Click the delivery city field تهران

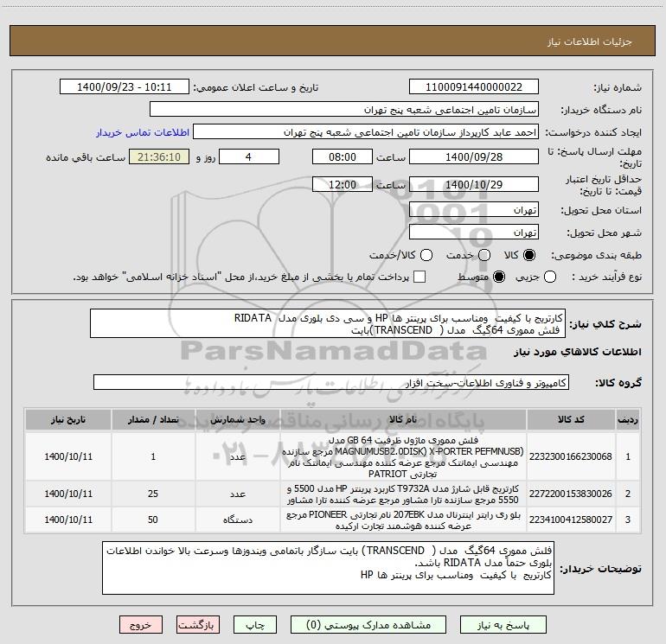tap(474, 233)
